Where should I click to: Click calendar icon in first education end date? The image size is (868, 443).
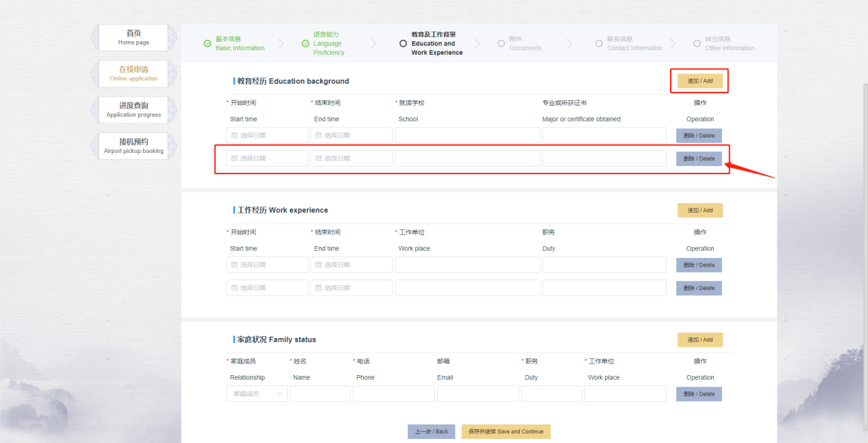pos(318,136)
